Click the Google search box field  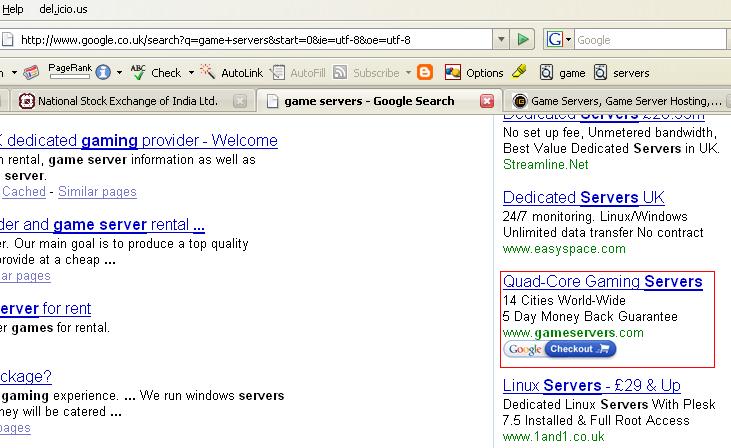[650, 40]
